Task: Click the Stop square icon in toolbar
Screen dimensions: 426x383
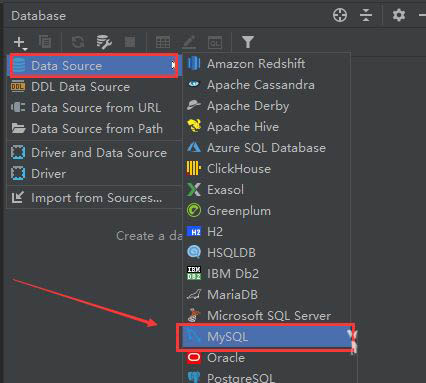Action: (x=130, y=42)
